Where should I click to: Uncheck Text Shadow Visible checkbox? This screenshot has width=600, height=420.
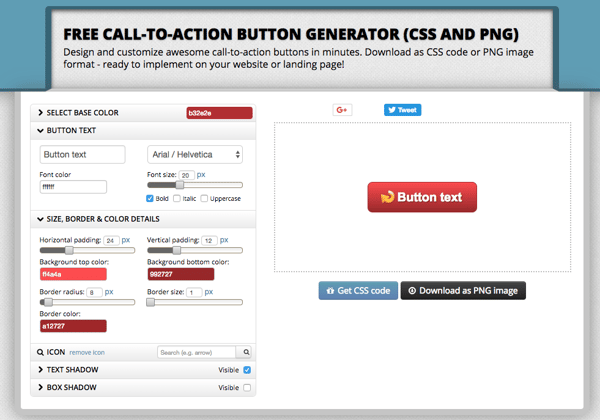pos(247,370)
